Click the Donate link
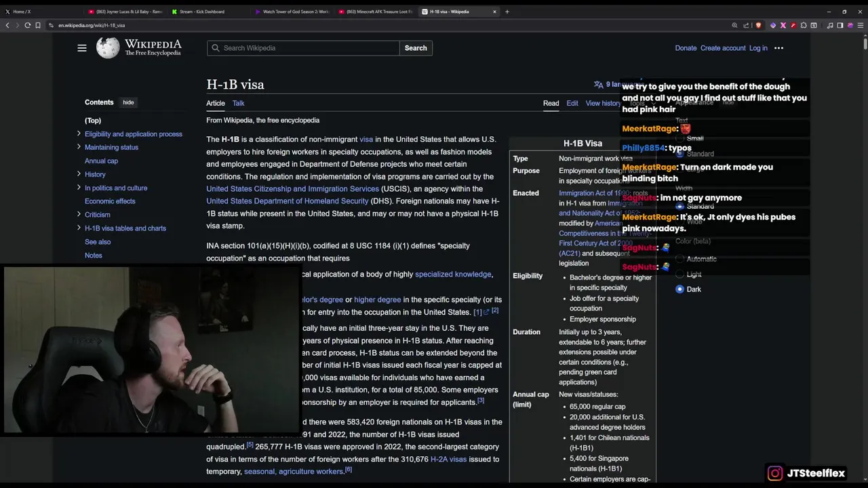The height and width of the screenshot is (488, 868). [x=686, y=48]
